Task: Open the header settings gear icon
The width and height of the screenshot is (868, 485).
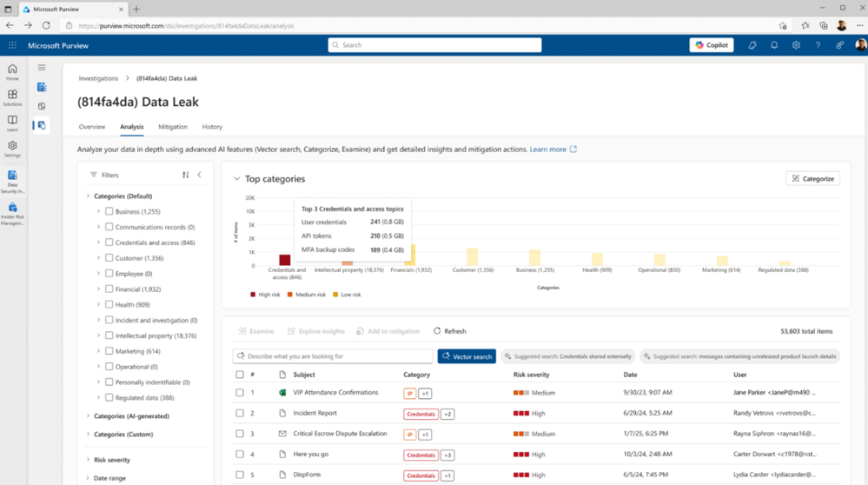Action: pos(796,45)
